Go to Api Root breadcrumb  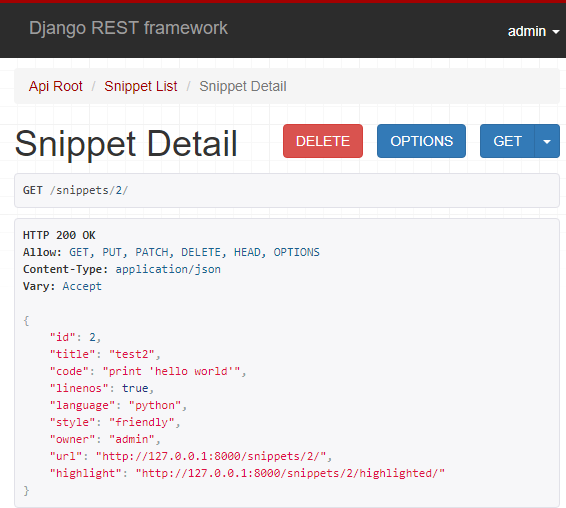pos(56,86)
